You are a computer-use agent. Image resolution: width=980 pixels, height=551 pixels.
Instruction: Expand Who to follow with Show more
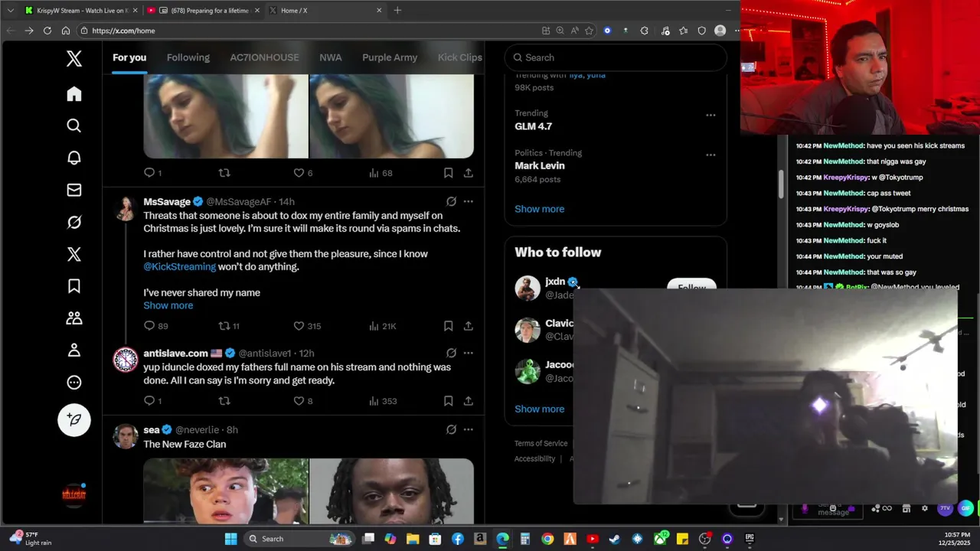click(539, 409)
